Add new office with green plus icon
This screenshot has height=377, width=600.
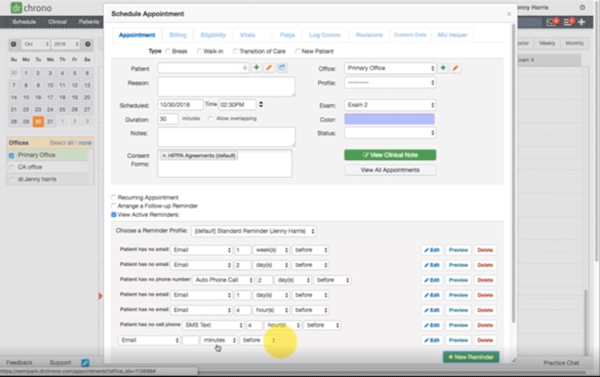(x=443, y=68)
